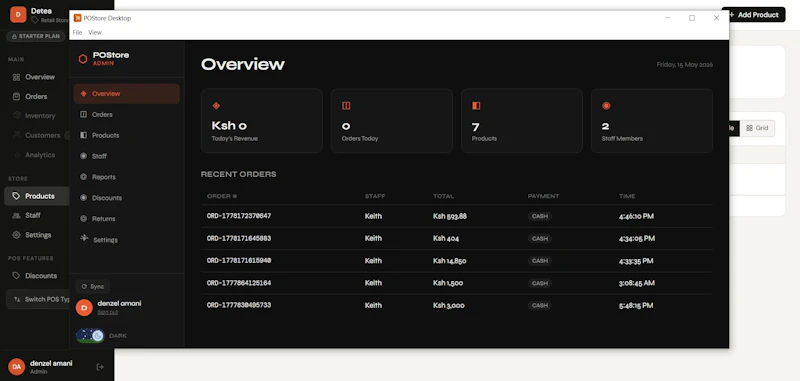Click denzel amani avatar in POStore Desktop
The height and width of the screenshot is (381, 800).
(x=84, y=308)
